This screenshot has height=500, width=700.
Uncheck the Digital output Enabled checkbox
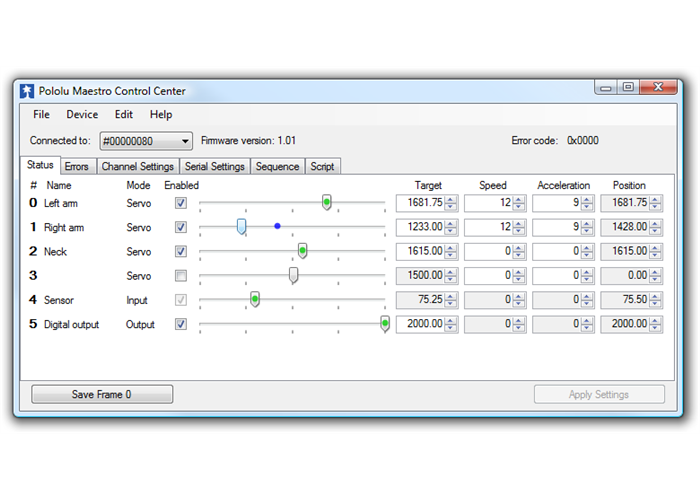pos(181,324)
